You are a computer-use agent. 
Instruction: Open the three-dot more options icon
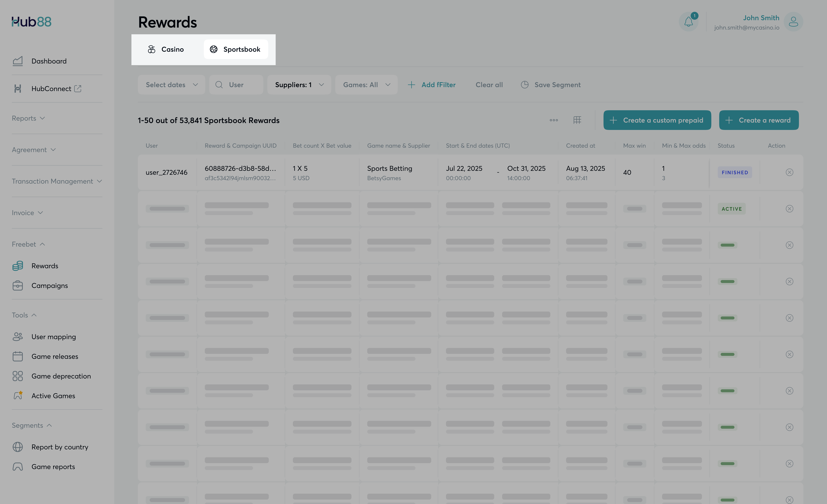click(554, 120)
